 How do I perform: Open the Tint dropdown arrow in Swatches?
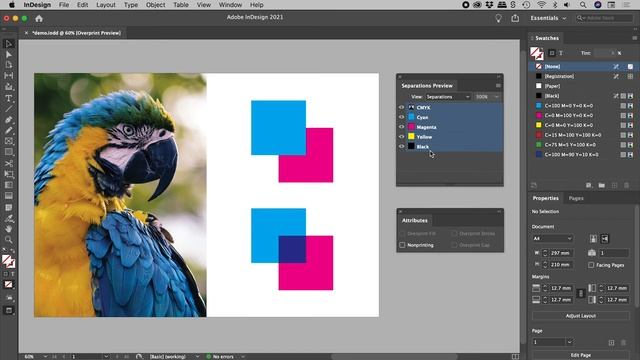612,53
